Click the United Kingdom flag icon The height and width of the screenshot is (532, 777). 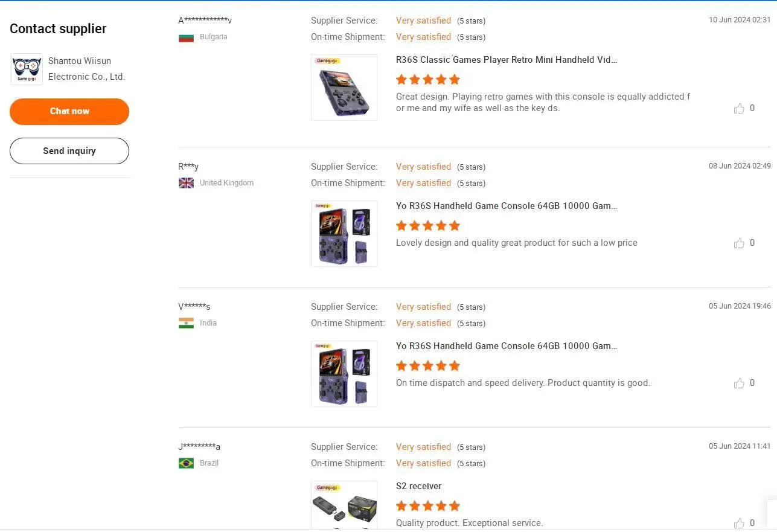(x=186, y=183)
